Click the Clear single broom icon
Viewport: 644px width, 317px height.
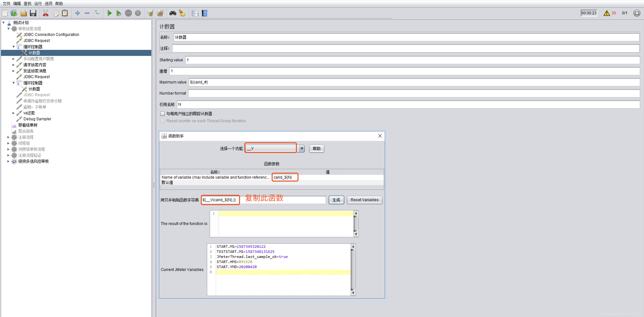point(150,13)
